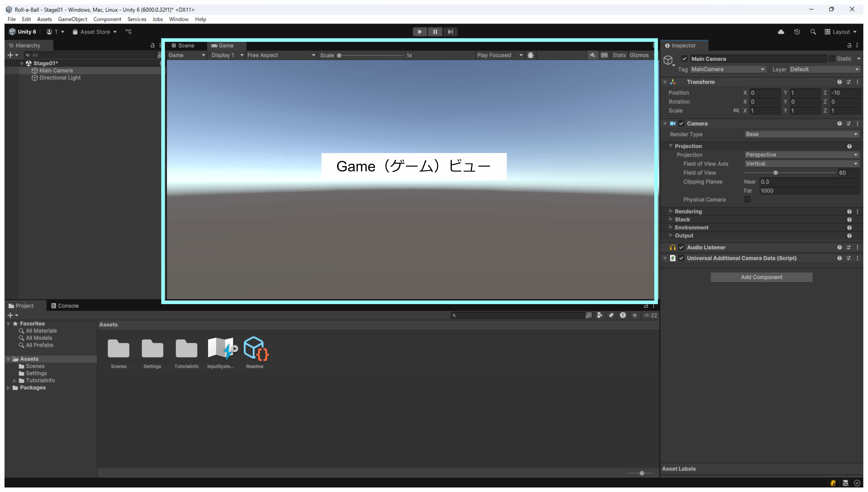Click the bug icon beside Play Focused
The height and width of the screenshot is (492, 868).
tap(531, 55)
